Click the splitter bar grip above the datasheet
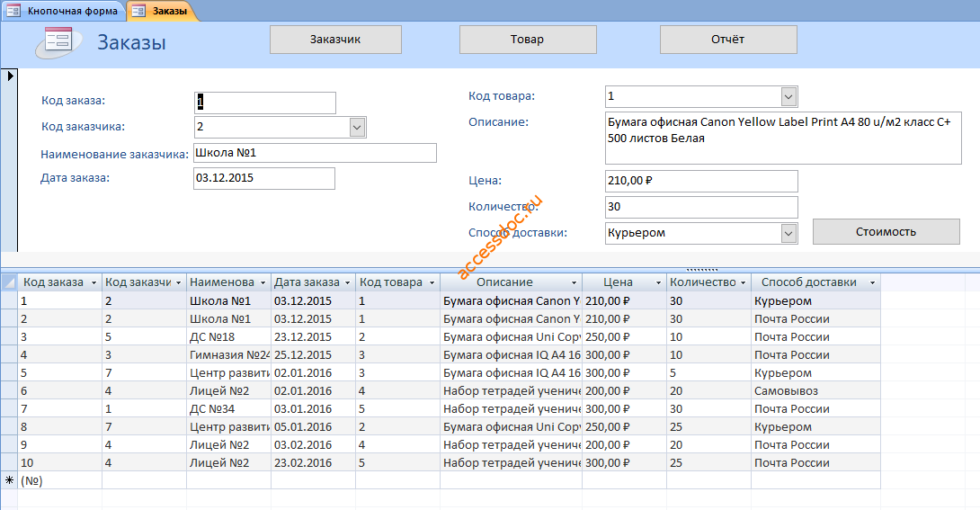 click(x=702, y=270)
